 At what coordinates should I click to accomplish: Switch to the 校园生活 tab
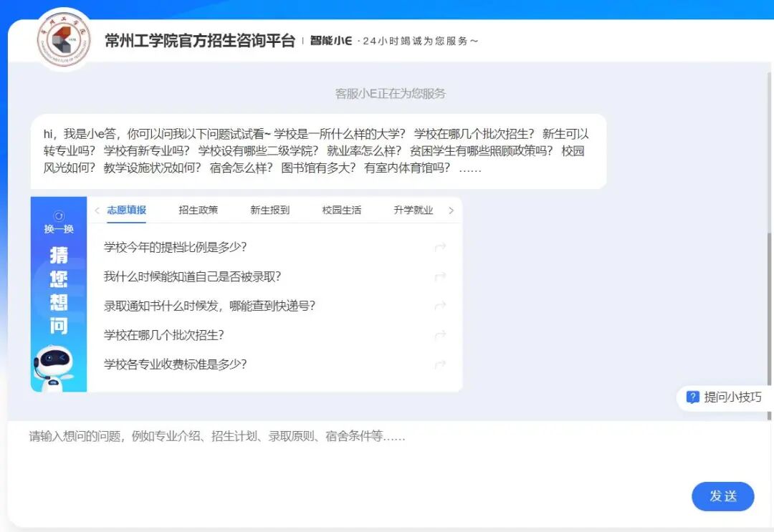[x=342, y=210]
